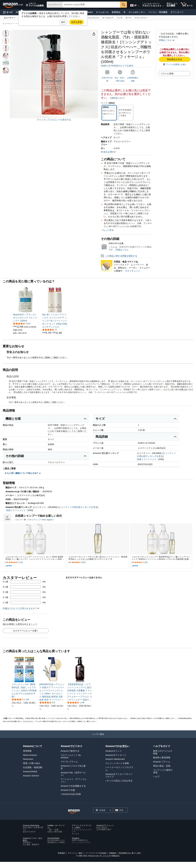Click カスタマーレビューを書く button
Viewport: 196px width, 868px height.
point(26,630)
